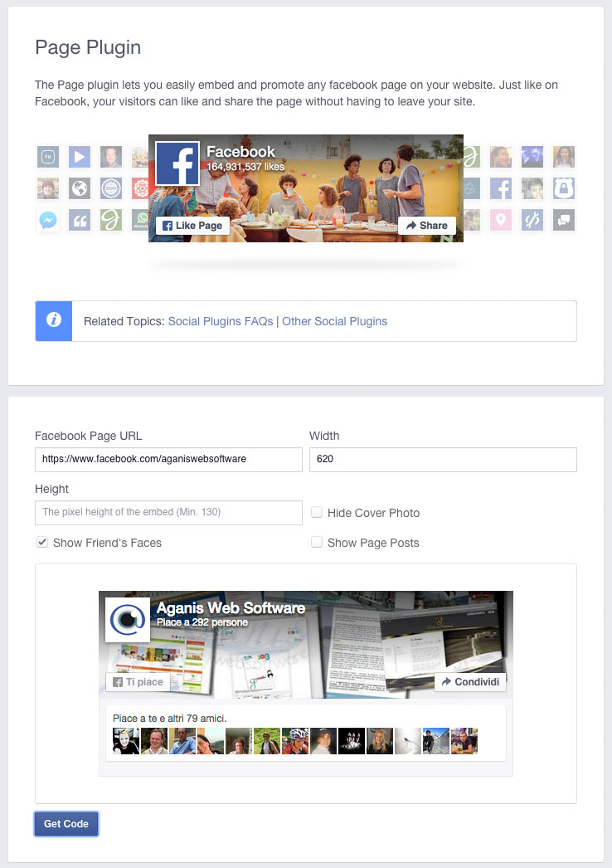Click the gray chat bubbles icon tile
Screen dimensions: 612x868
click(x=564, y=221)
